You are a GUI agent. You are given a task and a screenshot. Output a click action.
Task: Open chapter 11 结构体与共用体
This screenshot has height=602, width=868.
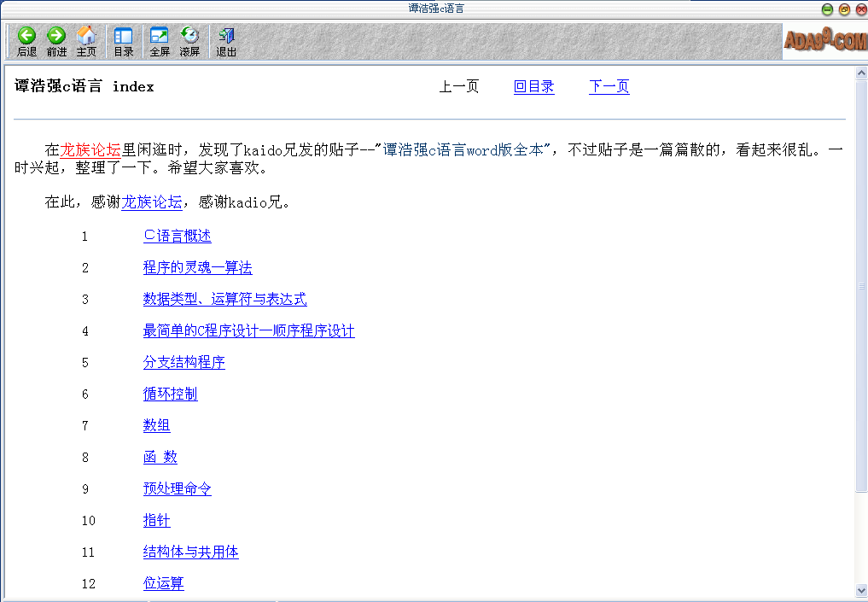click(x=190, y=552)
